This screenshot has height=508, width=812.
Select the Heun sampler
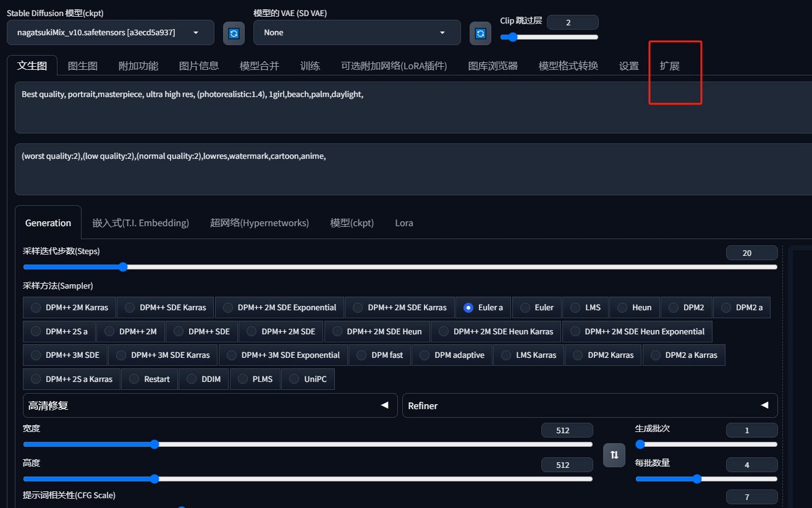[634, 307]
